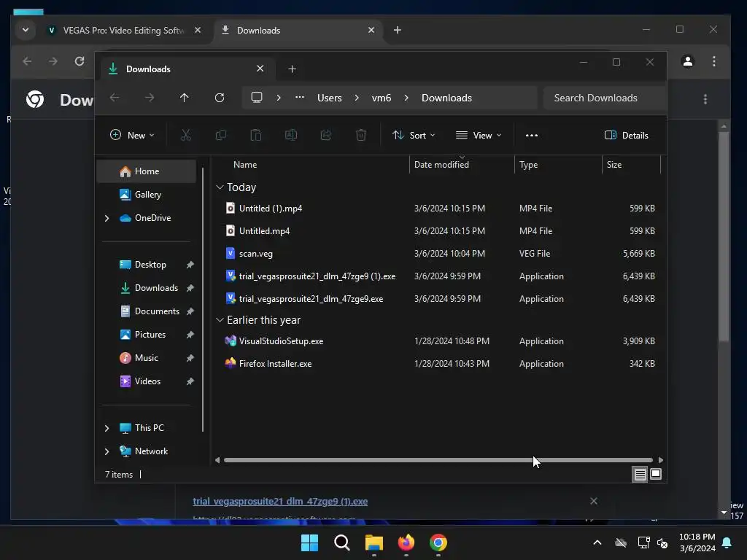Click the Explorer horizontal scrollbar
This screenshot has height=560, width=747.
click(x=438, y=460)
